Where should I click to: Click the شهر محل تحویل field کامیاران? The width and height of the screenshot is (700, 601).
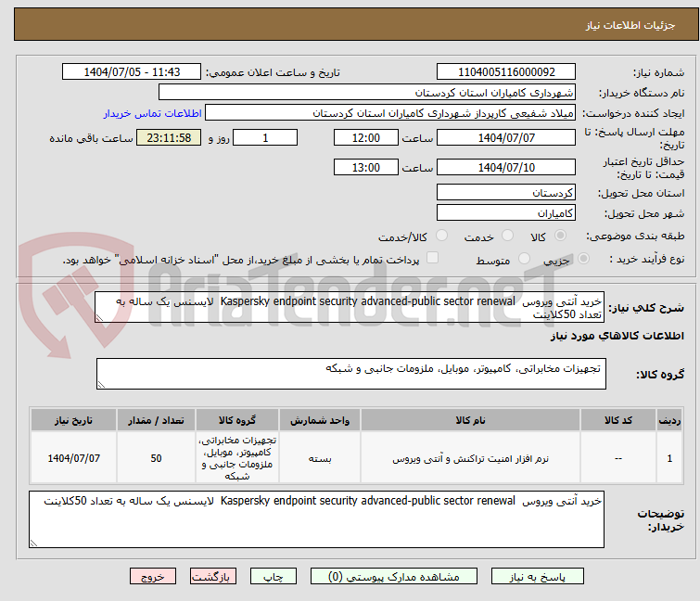point(506,213)
